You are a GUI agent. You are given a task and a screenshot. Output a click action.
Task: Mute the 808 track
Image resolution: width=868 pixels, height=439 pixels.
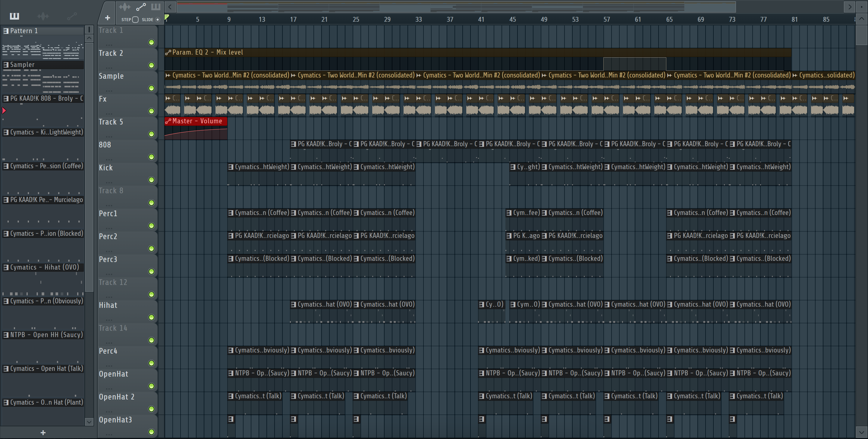pos(151,157)
